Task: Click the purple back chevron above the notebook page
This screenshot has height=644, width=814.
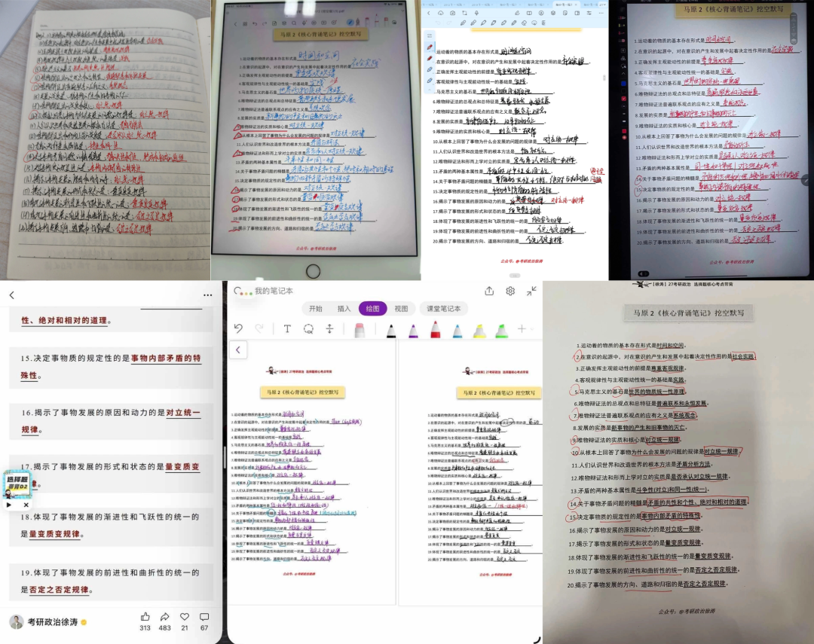Action: pyautogui.click(x=237, y=349)
